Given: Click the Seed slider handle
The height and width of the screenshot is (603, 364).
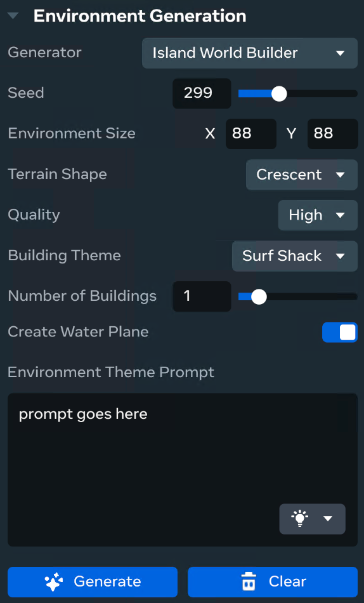Looking at the screenshot, I should (x=279, y=93).
